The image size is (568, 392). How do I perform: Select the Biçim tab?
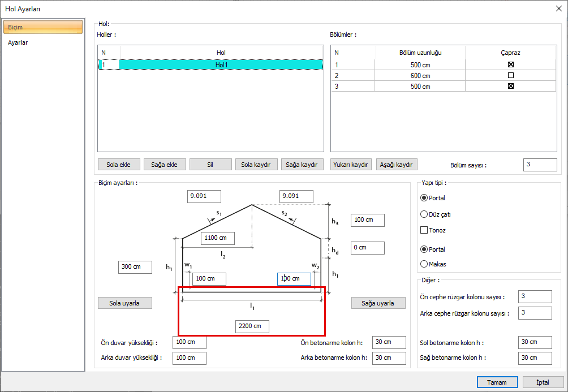coord(42,27)
